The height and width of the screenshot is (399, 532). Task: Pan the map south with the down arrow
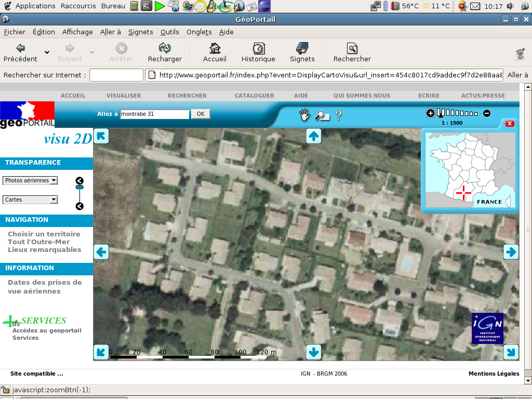tap(313, 352)
